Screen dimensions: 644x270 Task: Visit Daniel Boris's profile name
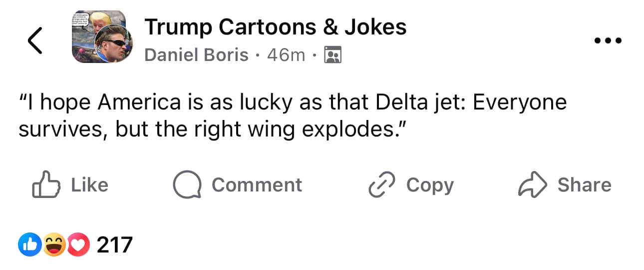196,54
